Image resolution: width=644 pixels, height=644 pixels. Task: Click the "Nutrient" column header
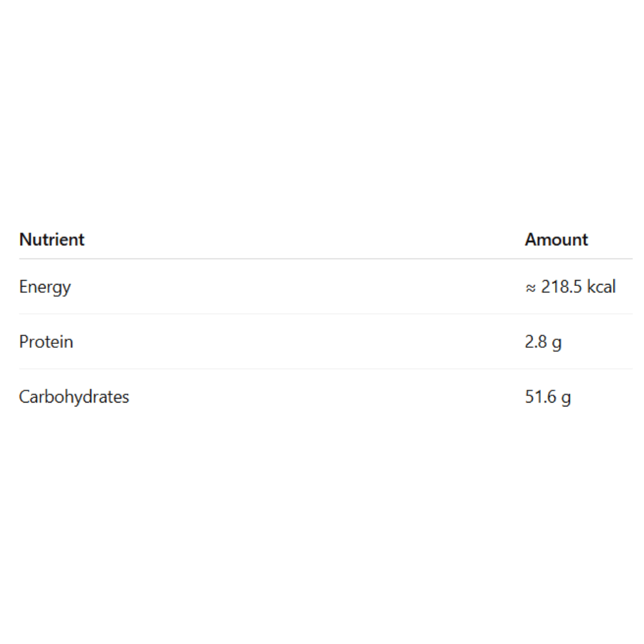point(52,240)
